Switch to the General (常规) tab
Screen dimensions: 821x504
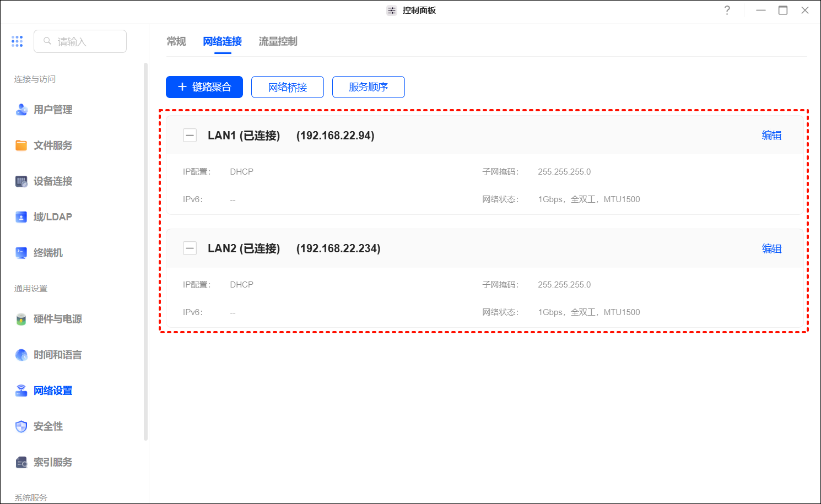(x=176, y=41)
